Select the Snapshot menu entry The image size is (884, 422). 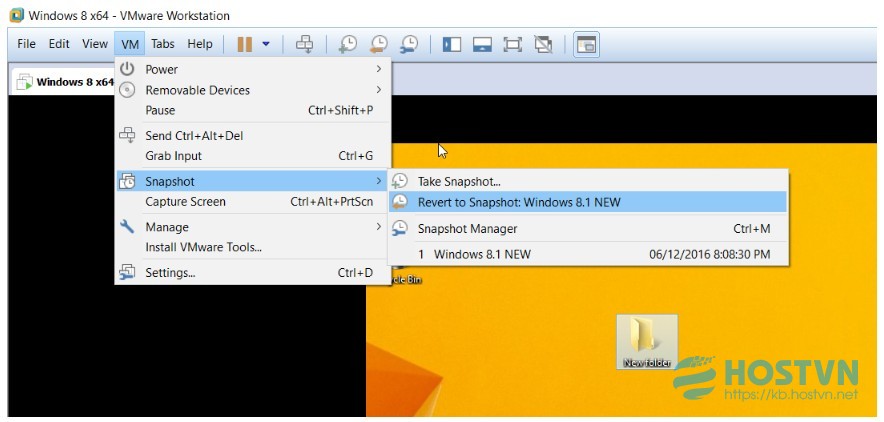point(253,181)
